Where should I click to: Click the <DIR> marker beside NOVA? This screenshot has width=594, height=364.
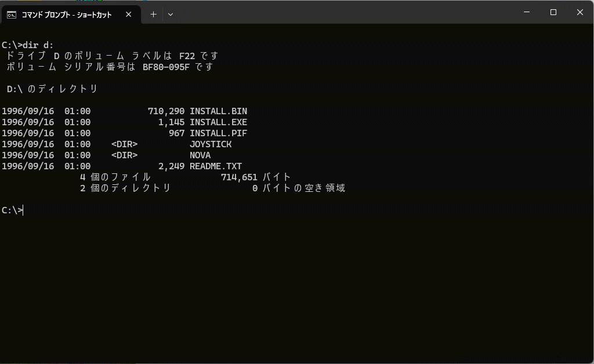[x=124, y=155]
